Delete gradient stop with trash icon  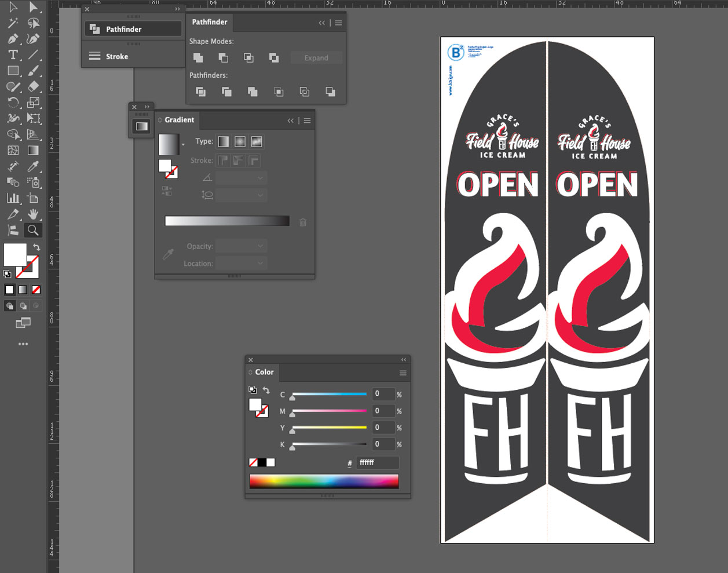click(x=303, y=222)
